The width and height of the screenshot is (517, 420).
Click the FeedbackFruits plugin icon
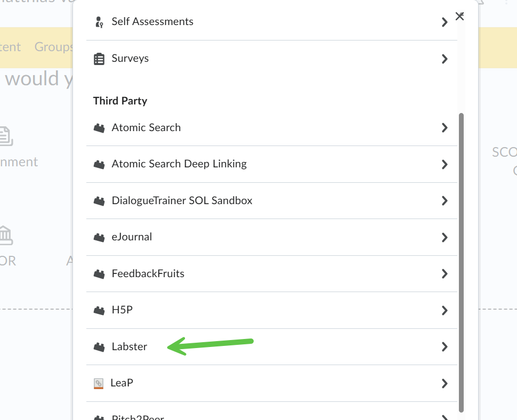pos(99,273)
